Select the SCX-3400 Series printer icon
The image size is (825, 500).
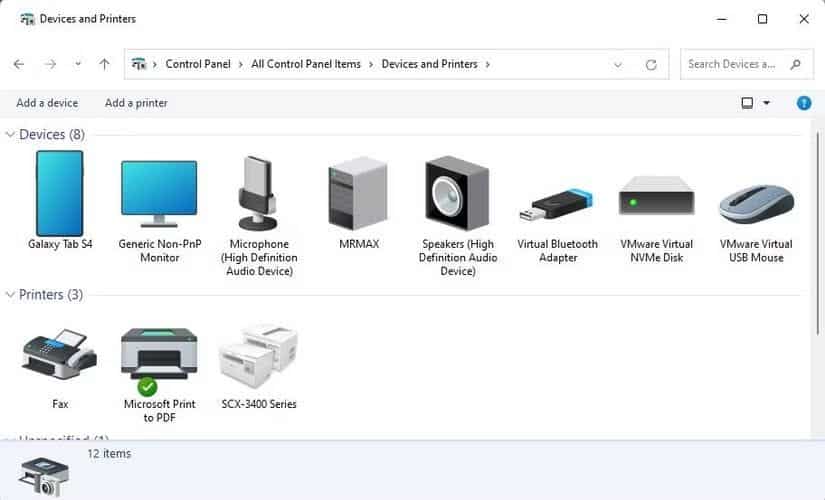click(x=258, y=356)
